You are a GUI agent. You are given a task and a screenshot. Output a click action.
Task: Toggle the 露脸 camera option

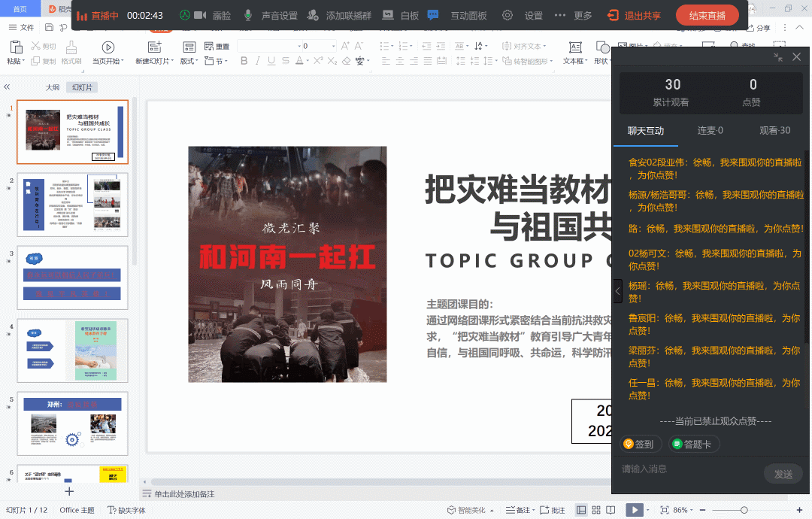[212, 16]
